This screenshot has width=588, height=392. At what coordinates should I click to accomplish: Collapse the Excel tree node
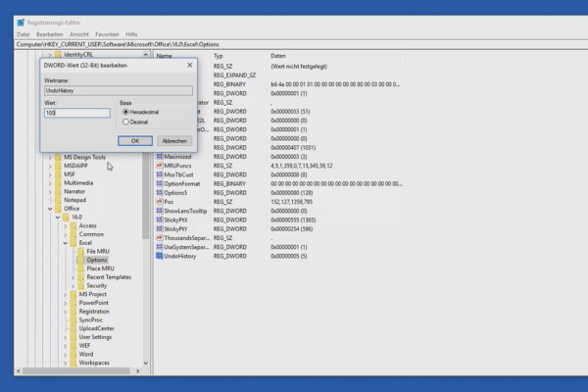point(66,243)
